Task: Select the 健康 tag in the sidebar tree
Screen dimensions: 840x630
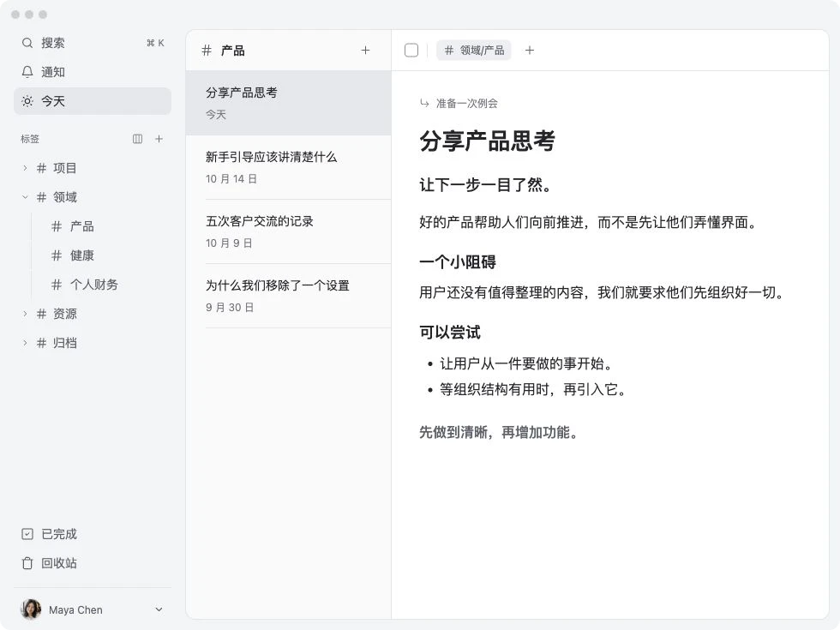Action: [82, 255]
